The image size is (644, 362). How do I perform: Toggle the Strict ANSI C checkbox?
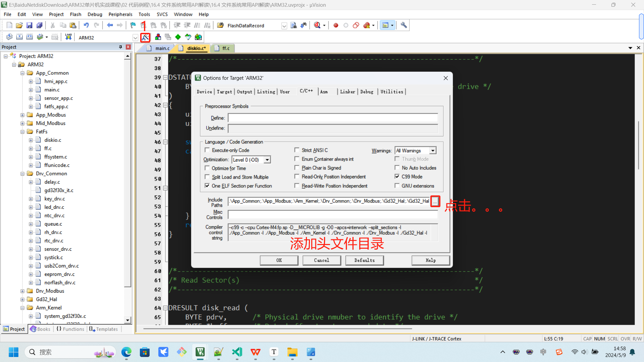[297, 150]
